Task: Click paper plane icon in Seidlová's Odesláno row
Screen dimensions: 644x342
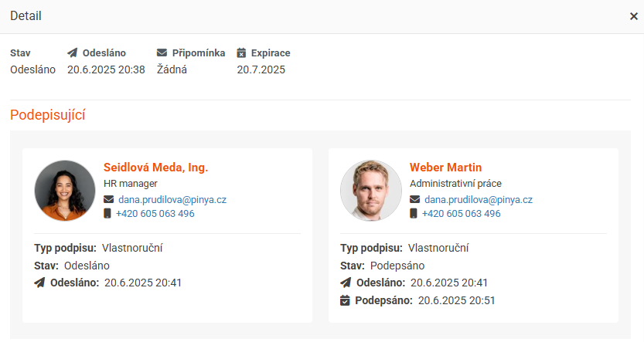Action: (x=39, y=283)
